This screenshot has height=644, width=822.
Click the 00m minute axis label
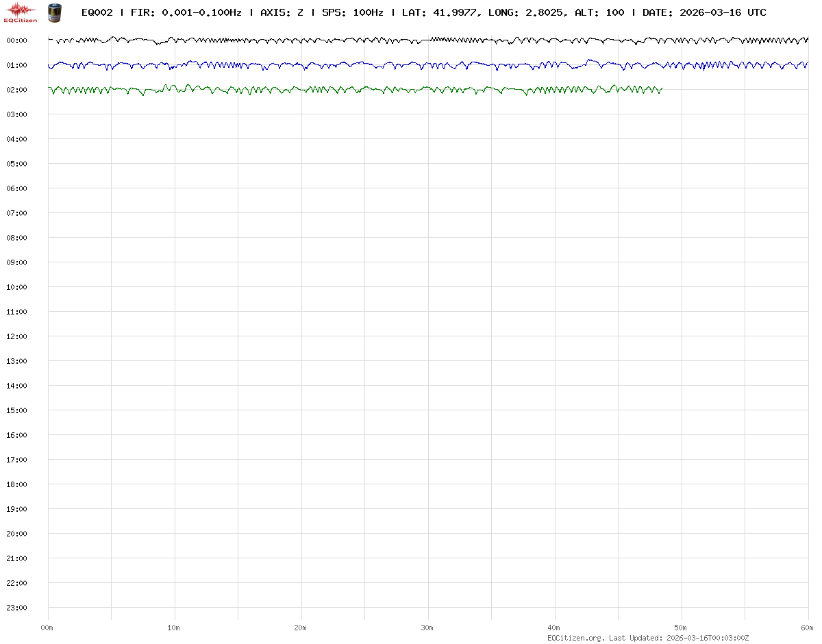click(x=47, y=628)
